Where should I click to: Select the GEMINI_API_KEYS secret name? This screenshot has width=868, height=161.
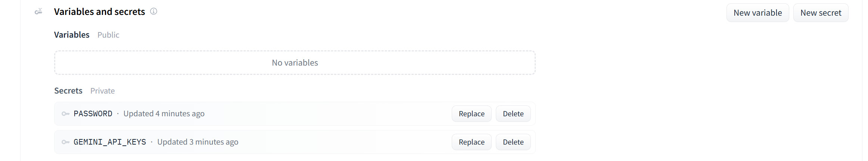coord(110,142)
